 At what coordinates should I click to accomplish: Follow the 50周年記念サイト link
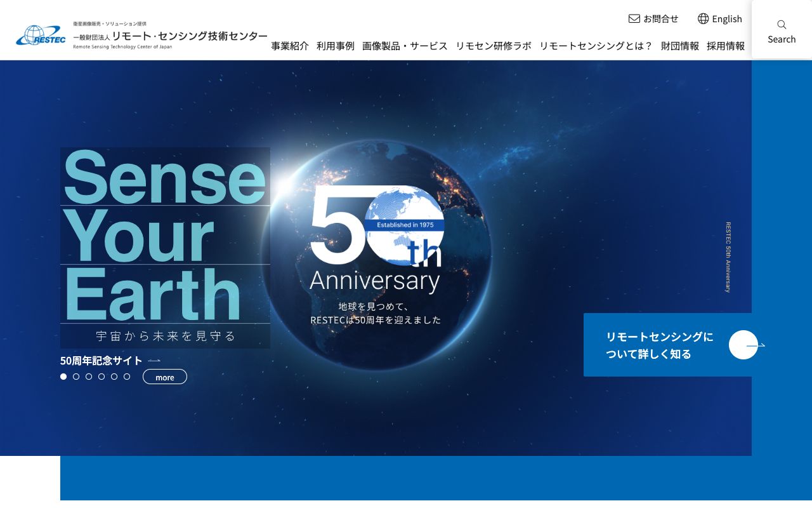101,360
